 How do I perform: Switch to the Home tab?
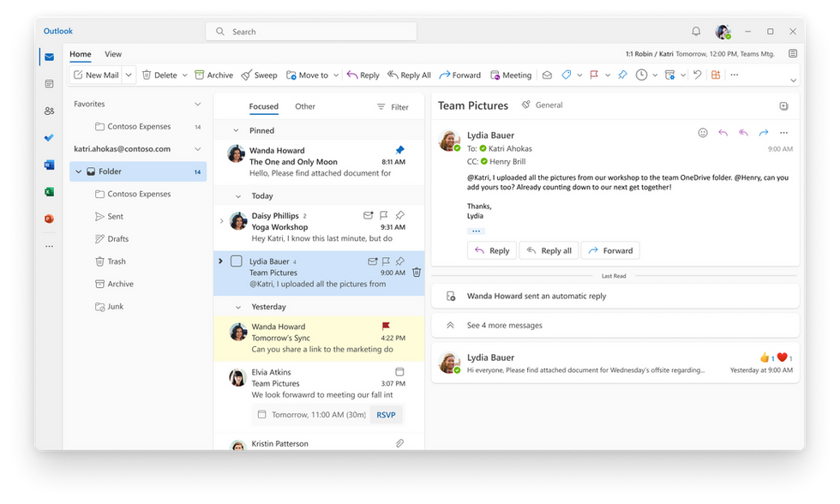pyautogui.click(x=81, y=54)
